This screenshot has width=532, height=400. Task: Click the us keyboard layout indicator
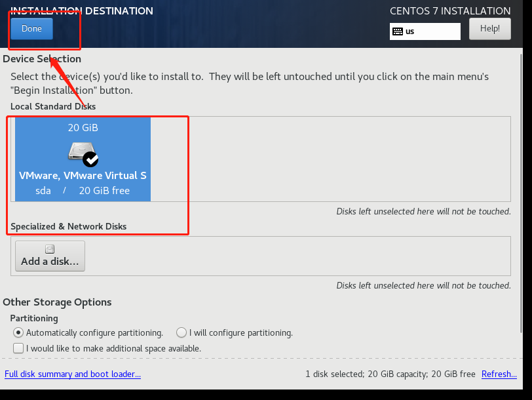(x=425, y=31)
